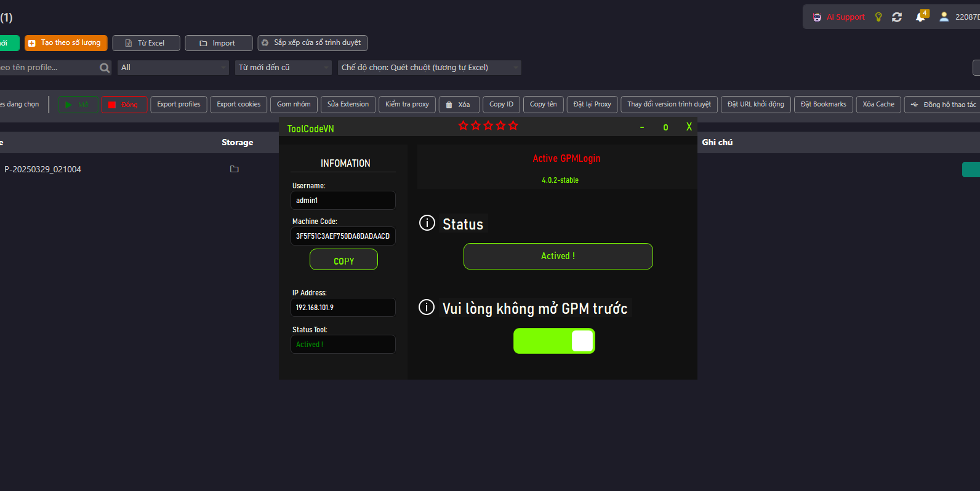Click Export profiles
Image resolution: width=980 pixels, height=491 pixels.
pyautogui.click(x=179, y=105)
